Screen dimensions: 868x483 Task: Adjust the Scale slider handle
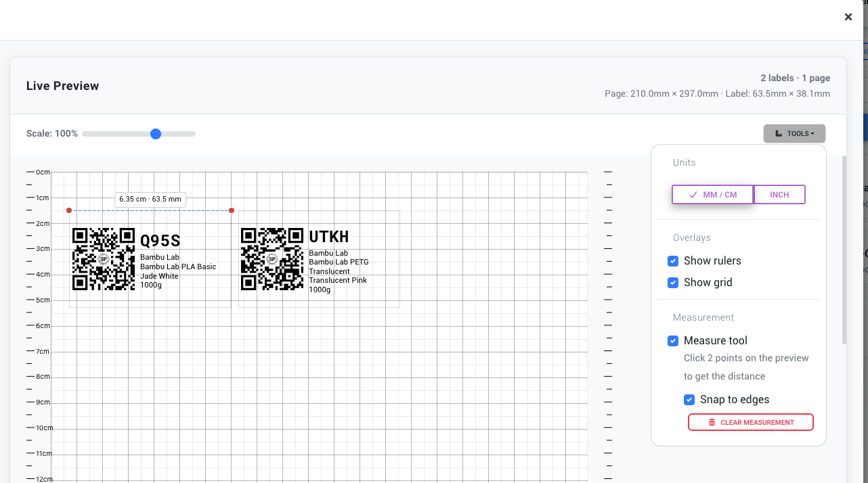click(x=156, y=134)
